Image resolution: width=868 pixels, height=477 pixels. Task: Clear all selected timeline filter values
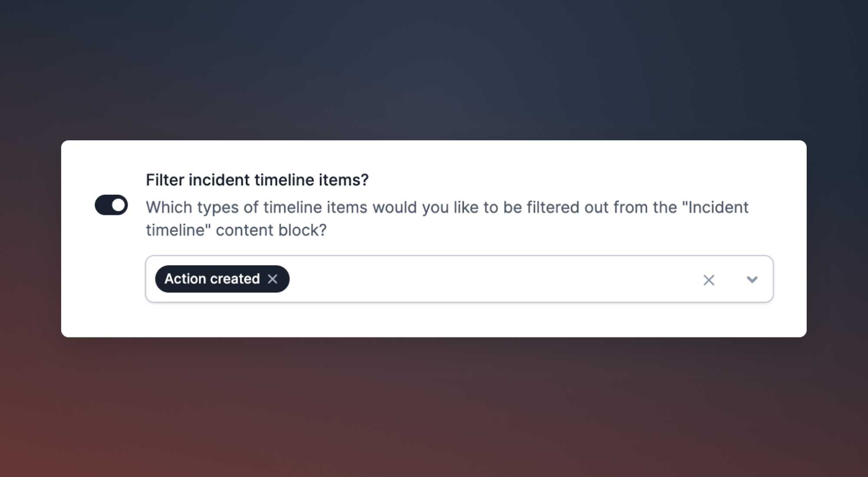(x=709, y=280)
